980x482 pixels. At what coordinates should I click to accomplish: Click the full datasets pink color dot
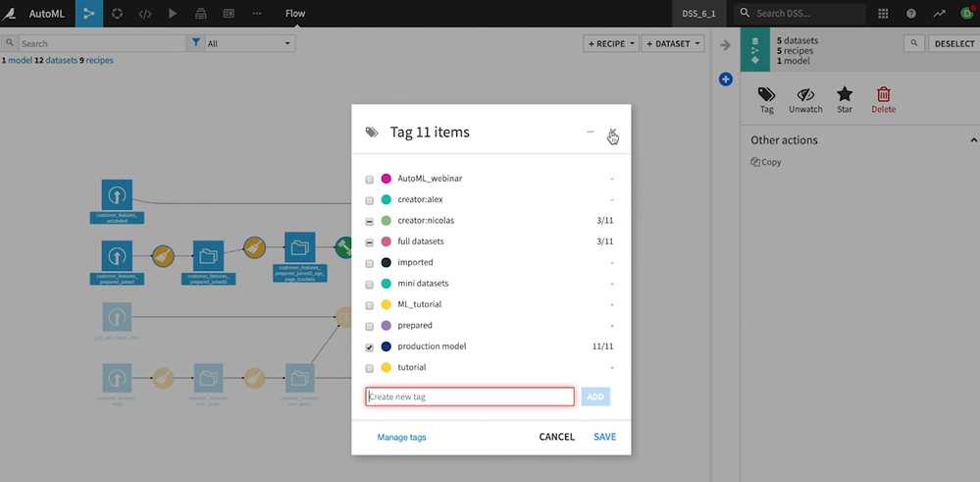(387, 241)
